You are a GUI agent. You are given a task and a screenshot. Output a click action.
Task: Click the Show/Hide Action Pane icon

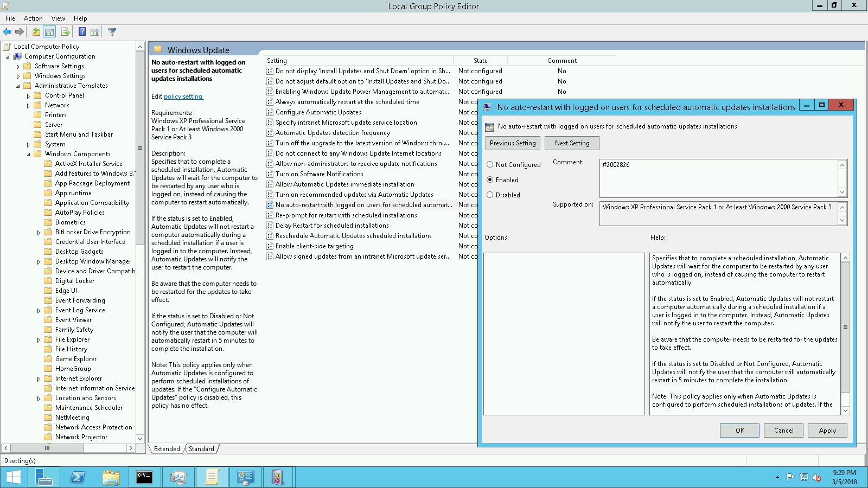95,31
